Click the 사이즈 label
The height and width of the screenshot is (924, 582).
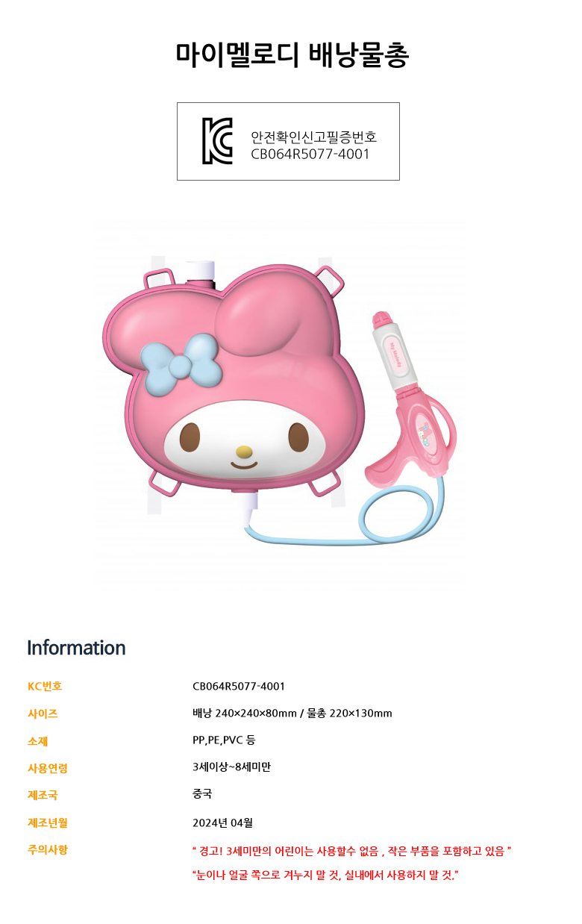click(x=43, y=714)
